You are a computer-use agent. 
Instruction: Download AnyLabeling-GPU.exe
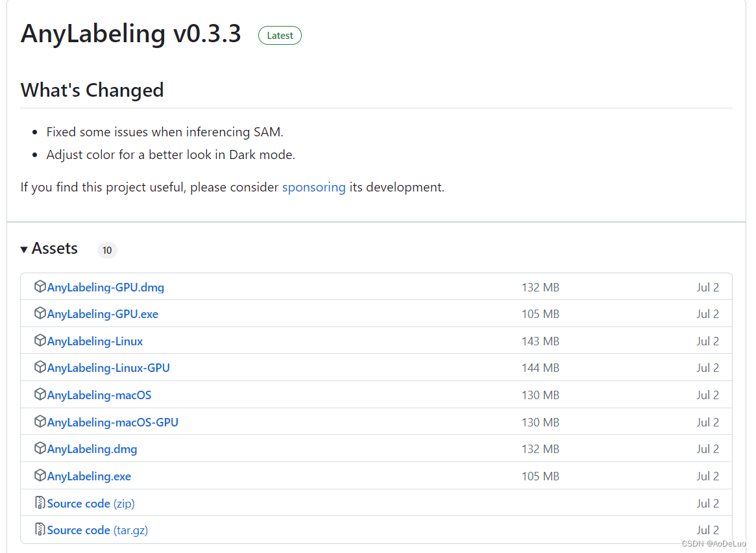pyautogui.click(x=103, y=314)
